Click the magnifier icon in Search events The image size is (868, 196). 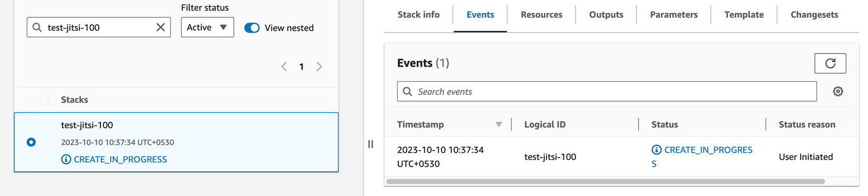tap(407, 92)
